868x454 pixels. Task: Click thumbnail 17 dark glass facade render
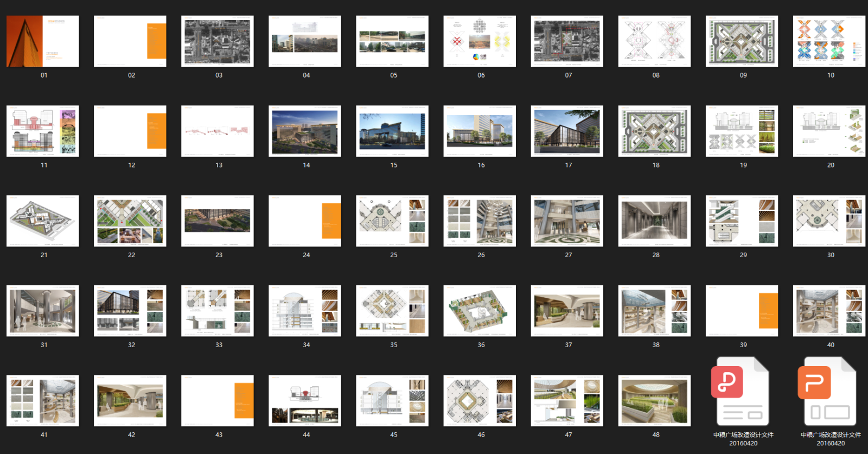[x=567, y=131]
